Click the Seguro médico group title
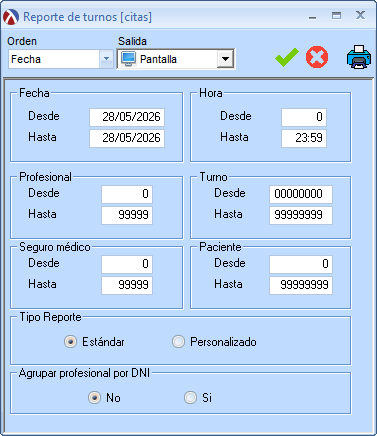377x436 pixels. (x=55, y=247)
